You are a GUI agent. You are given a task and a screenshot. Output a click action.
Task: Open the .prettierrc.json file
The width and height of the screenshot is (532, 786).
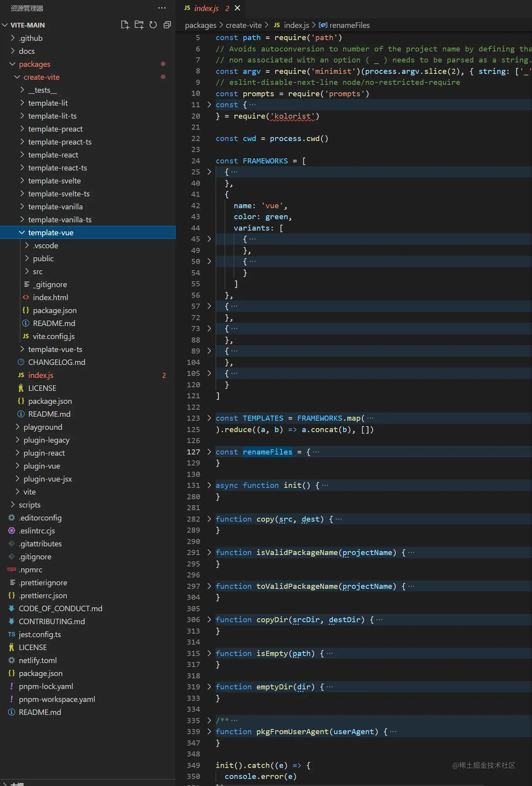88,595
